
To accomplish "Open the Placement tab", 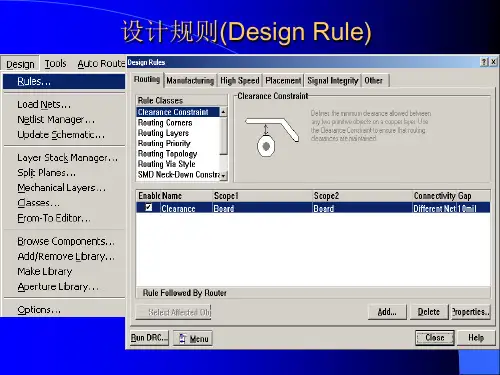I will (283, 81).
